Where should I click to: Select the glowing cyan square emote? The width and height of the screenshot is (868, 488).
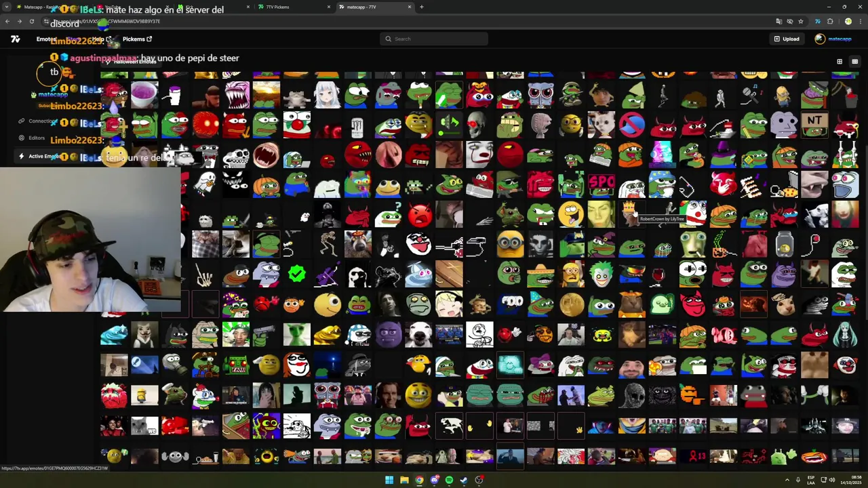pos(510,365)
